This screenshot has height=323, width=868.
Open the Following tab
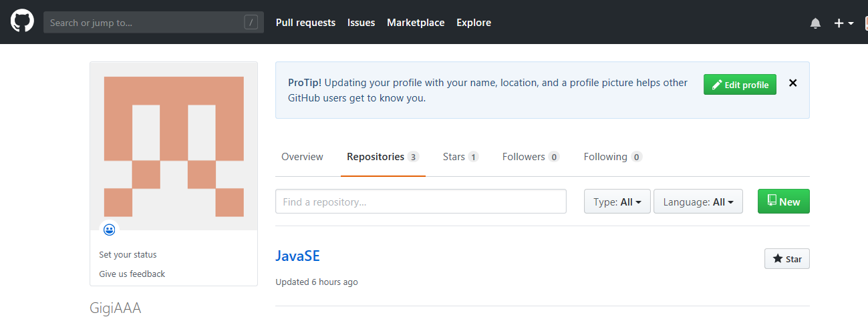pos(612,157)
